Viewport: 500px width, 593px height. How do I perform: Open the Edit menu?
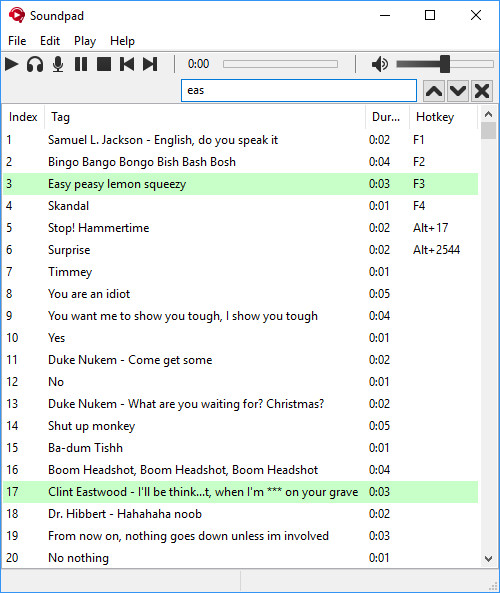coord(50,41)
